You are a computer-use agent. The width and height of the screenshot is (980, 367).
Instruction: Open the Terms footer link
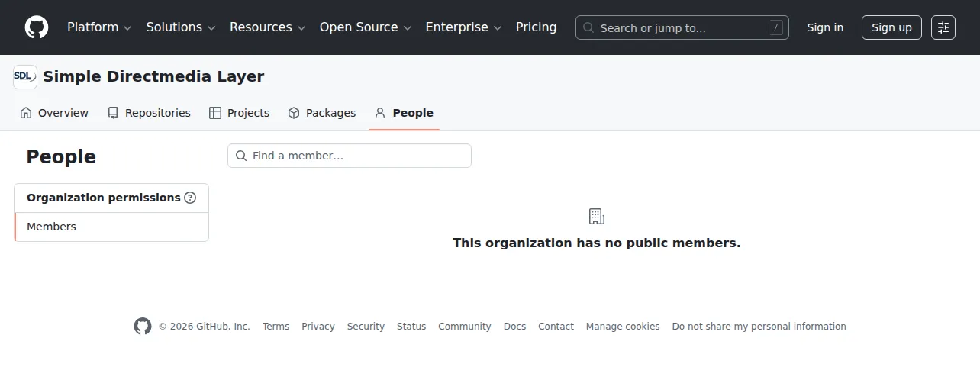276,327
